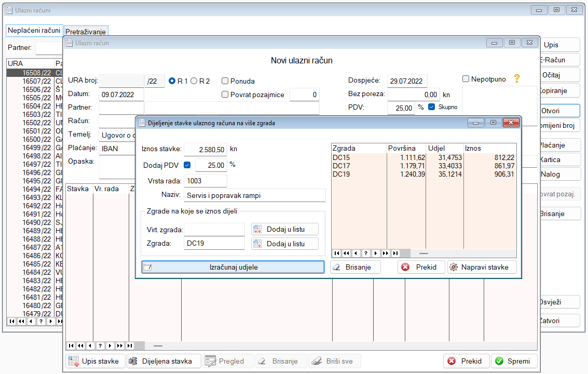Image resolution: width=588 pixels, height=374 pixels.
Task: Click the yellow question mark help icon
Action: tap(516, 79)
